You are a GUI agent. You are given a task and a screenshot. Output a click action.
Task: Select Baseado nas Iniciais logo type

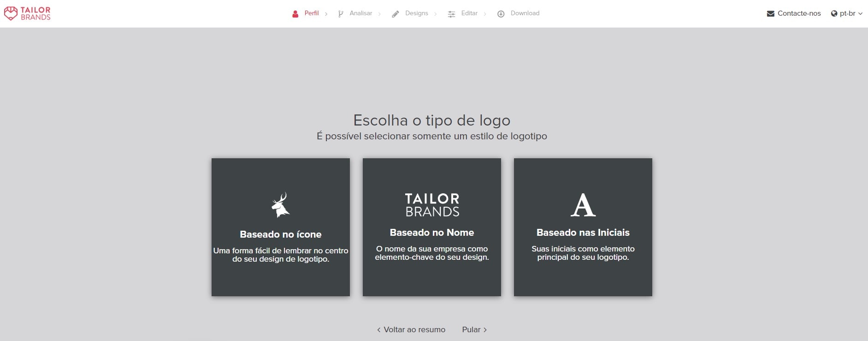click(583, 227)
